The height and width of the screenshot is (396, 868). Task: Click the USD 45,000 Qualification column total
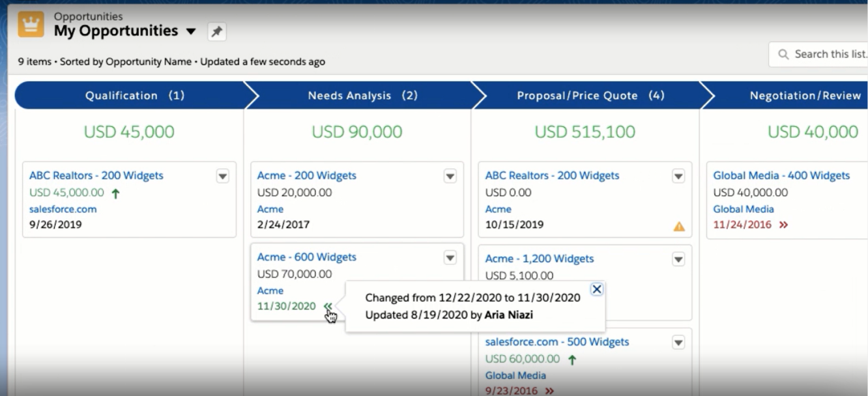coord(129,132)
